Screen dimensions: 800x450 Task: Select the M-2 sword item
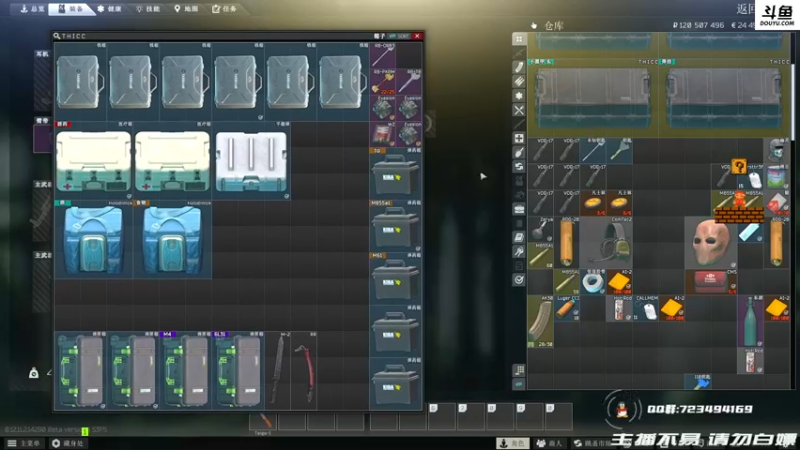[278, 371]
